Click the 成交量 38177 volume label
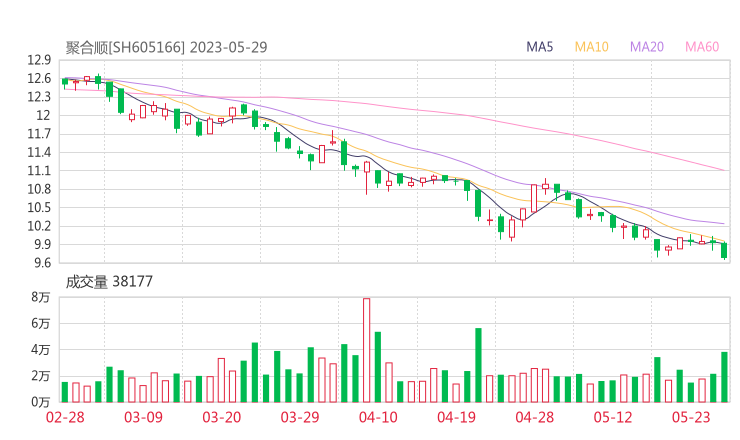The image size is (740, 440). click(109, 282)
